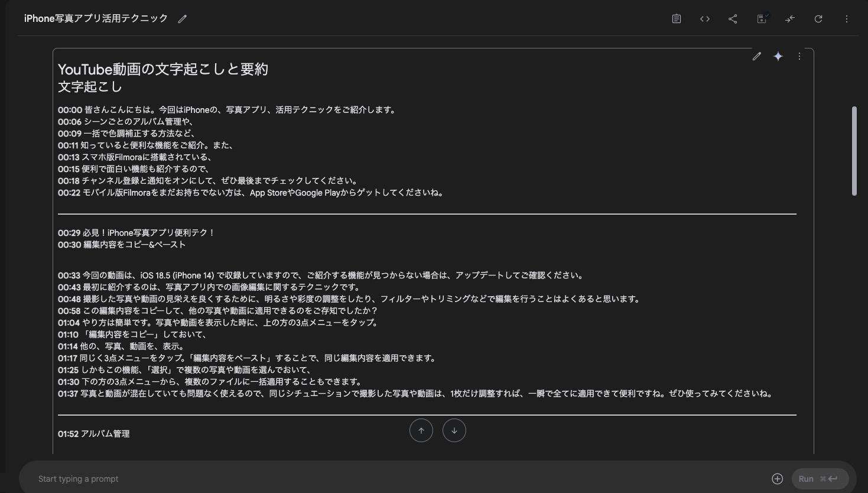
Task: Click the 01:25 'しかもこの機能、「選択」で' line
Action: (x=185, y=370)
